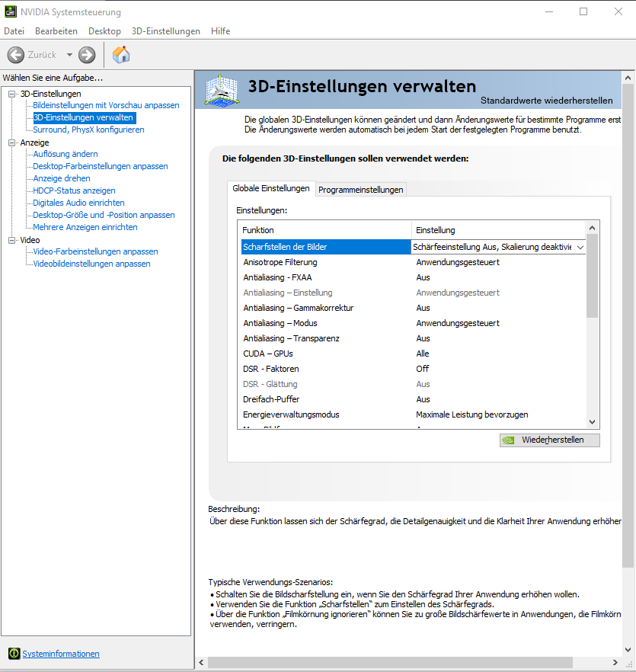
Task: Open Surround, PhysX konfigurieren
Action: coord(88,130)
